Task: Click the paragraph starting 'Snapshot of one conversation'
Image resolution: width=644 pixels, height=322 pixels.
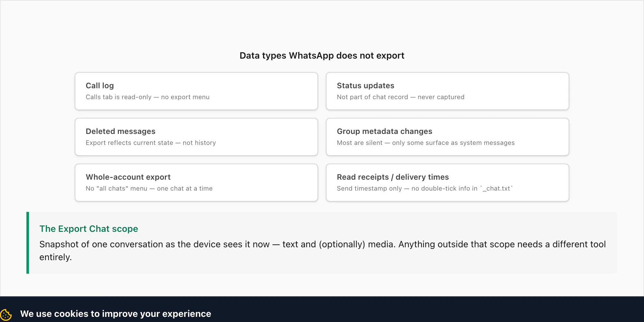Action: [x=323, y=251]
